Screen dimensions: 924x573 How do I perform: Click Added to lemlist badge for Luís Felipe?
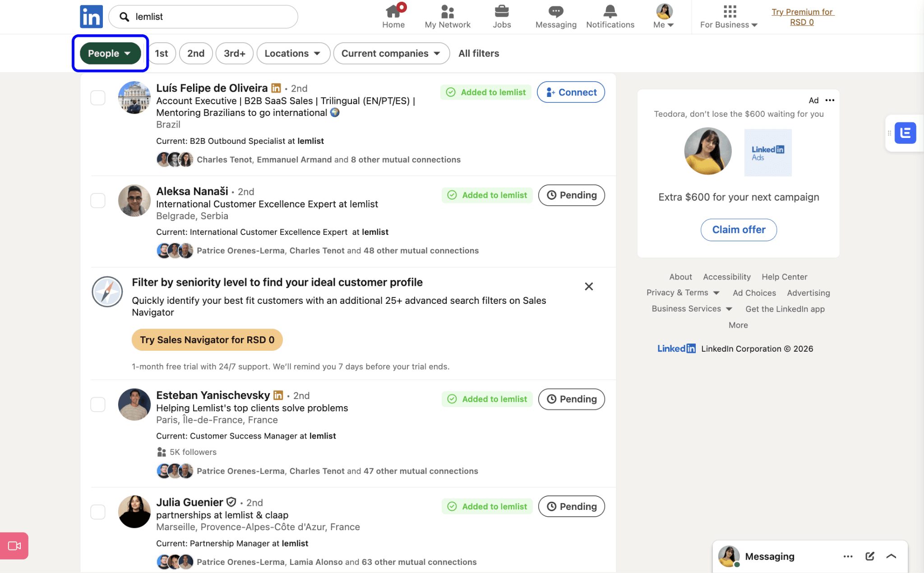[486, 92]
